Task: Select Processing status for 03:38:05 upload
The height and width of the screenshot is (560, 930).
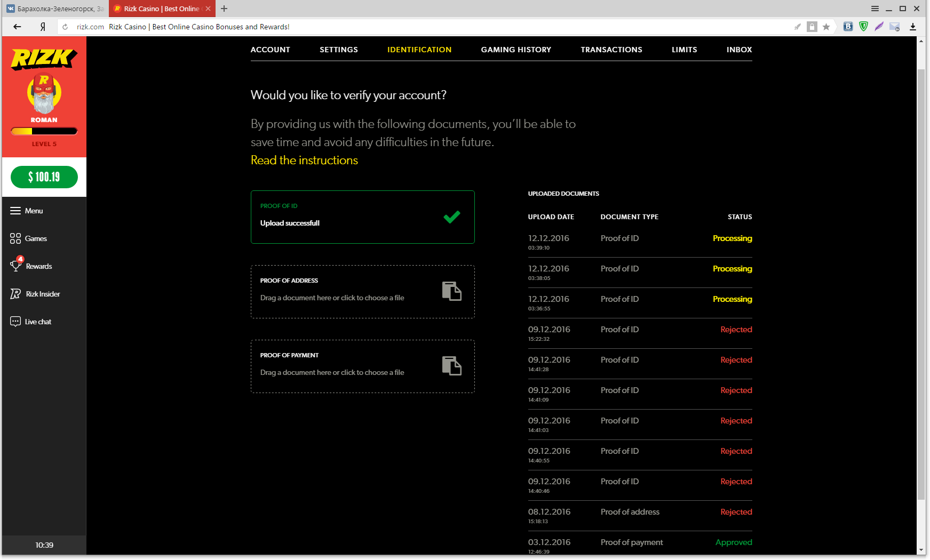Action: pyautogui.click(x=733, y=269)
